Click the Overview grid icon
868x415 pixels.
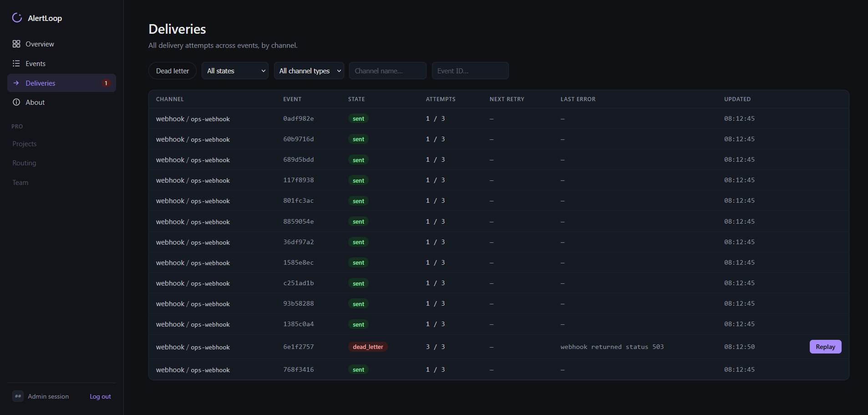click(x=16, y=44)
